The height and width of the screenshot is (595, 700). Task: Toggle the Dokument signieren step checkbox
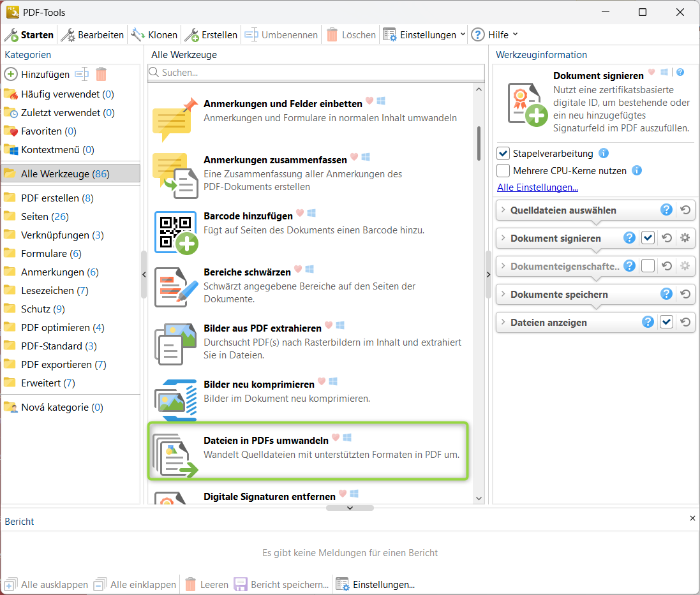[648, 238]
